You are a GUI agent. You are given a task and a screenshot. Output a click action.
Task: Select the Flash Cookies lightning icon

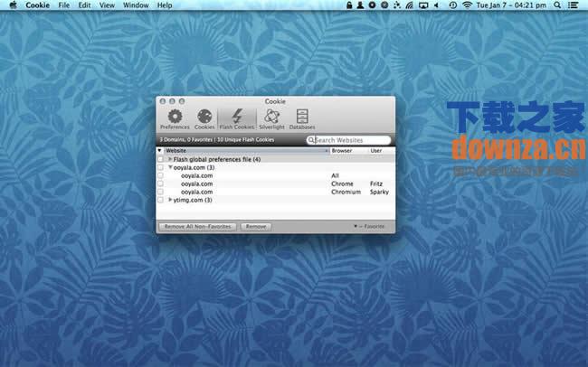click(x=237, y=119)
